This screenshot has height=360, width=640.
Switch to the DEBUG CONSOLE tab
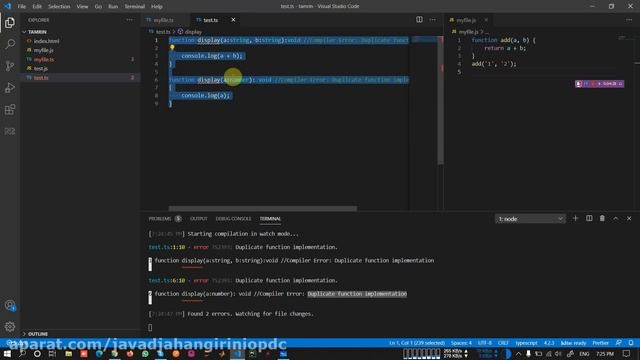233,219
